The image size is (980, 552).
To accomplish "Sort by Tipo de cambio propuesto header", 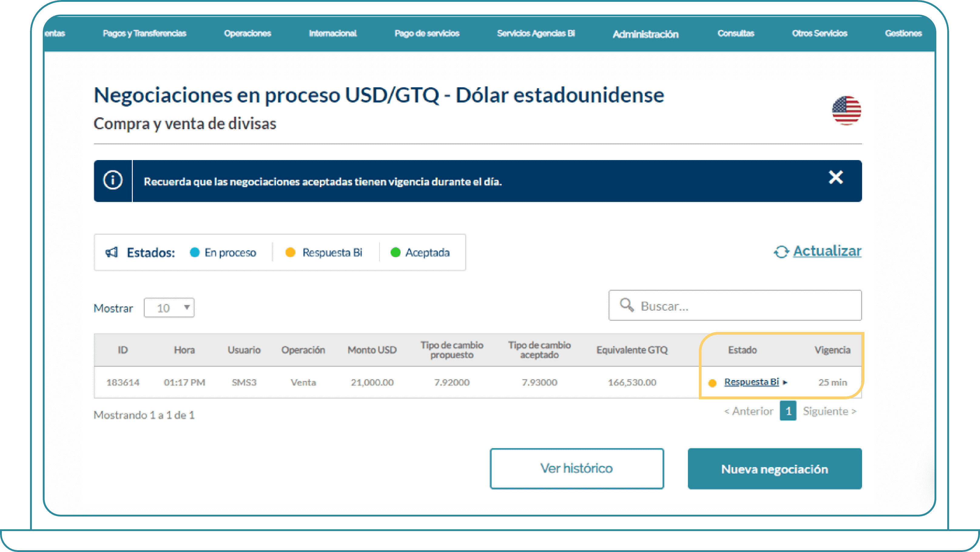I will [x=452, y=350].
